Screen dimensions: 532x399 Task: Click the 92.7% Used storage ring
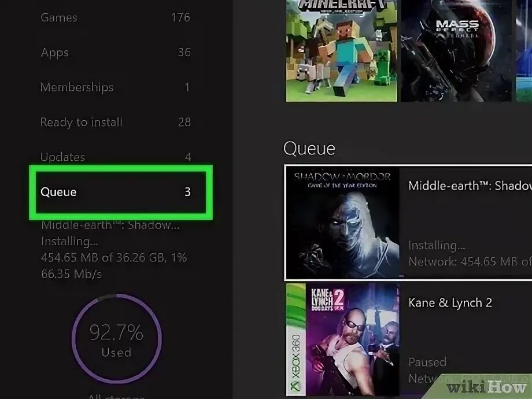coord(116,339)
